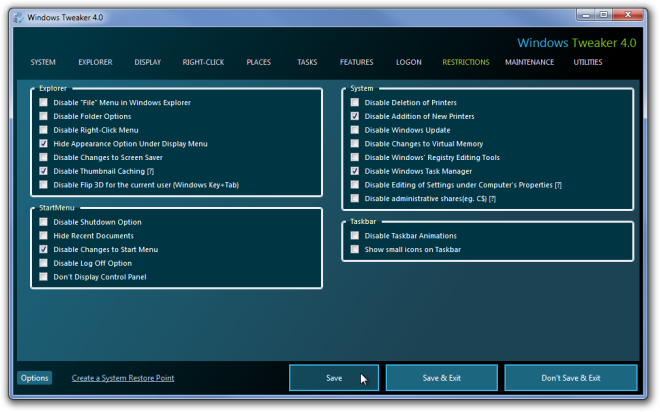Image resolution: width=660 pixels, height=412 pixels.
Task: Open the MAINTENANCE tab
Action: pos(530,62)
